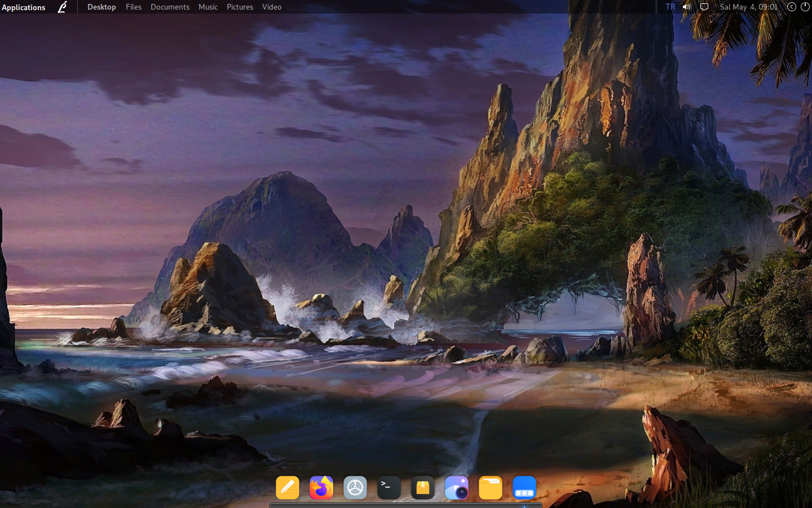Image resolution: width=812 pixels, height=508 pixels.
Task: Open the Documents folder shortcut
Action: 170,7
